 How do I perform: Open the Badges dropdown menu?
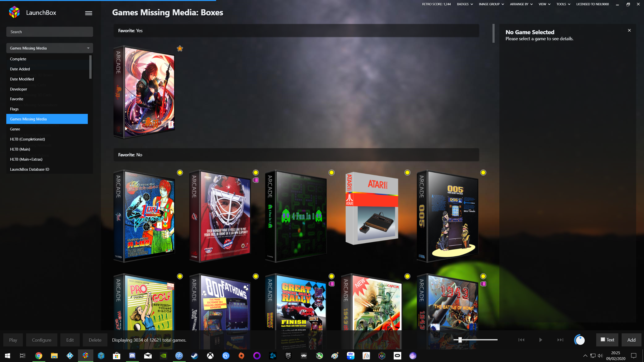(465, 4)
